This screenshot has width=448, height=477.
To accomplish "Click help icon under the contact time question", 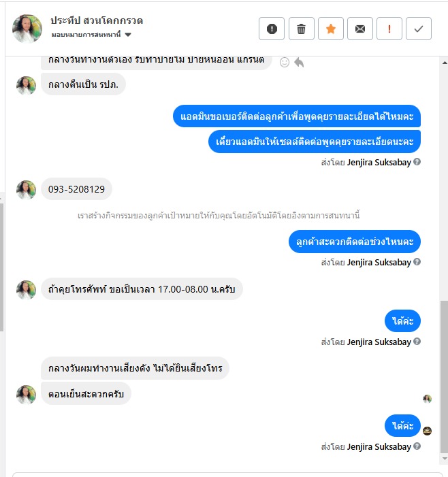I will [417, 261].
